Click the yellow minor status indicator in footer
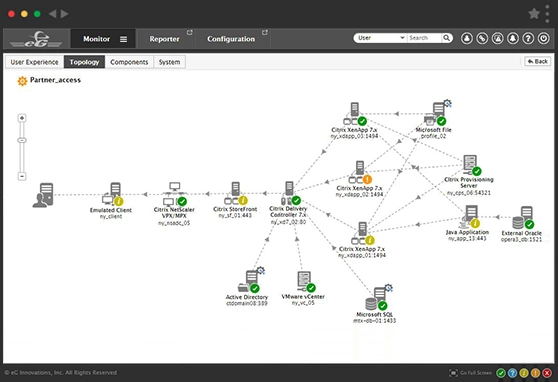 523,373
